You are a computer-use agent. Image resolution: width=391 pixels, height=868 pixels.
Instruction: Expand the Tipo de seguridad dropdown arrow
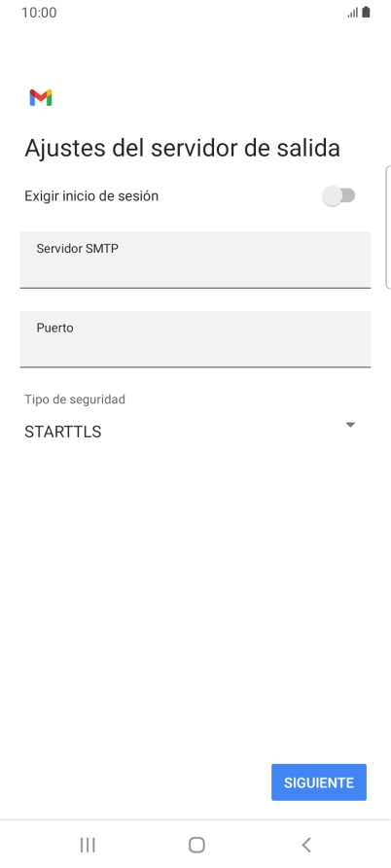[x=349, y=425]
